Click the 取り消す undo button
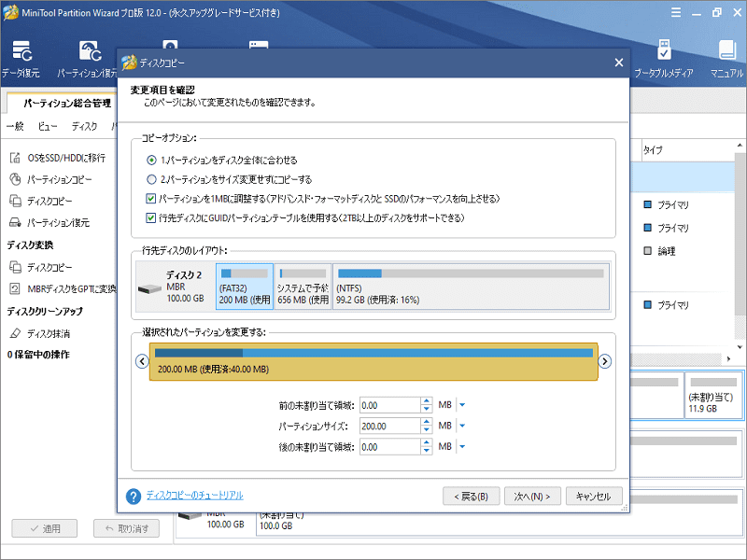 126,528
